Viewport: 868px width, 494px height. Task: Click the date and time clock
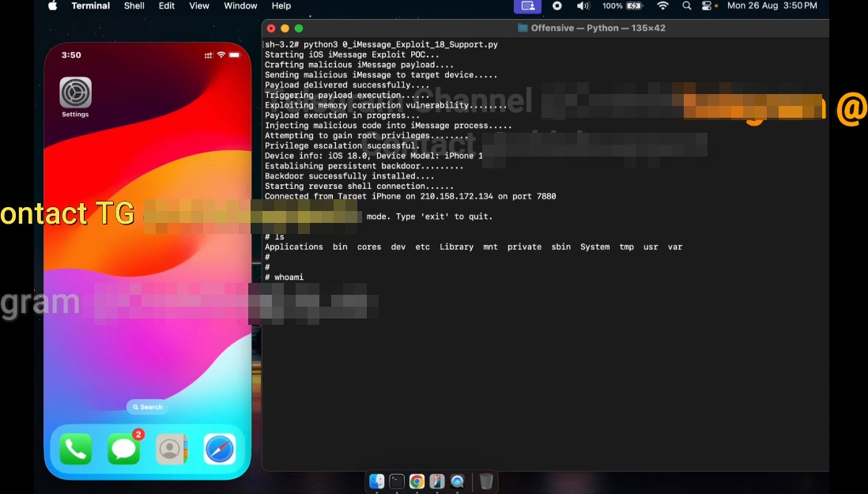(772, 6)
